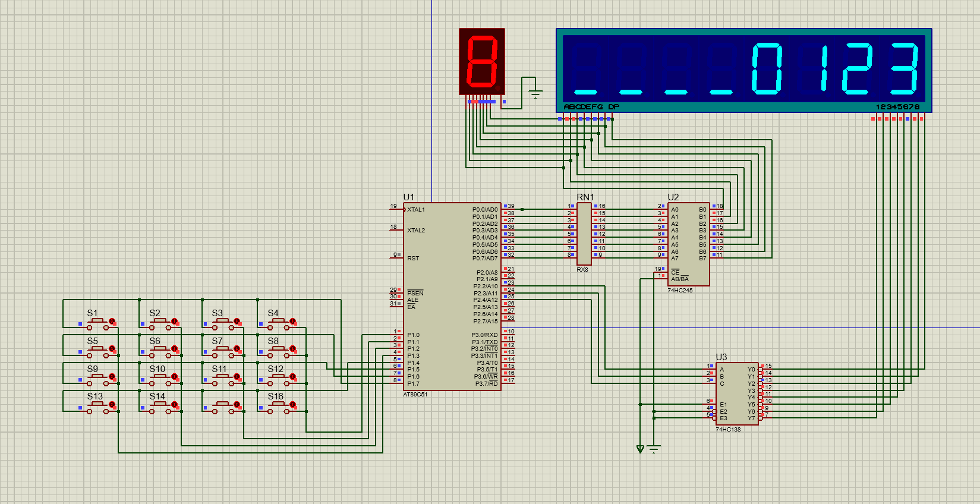Click the P1.0 pin label
Image resolution: width=980 pixels, height=504 pixels.
pyautogui.click(x=413, y=335)
